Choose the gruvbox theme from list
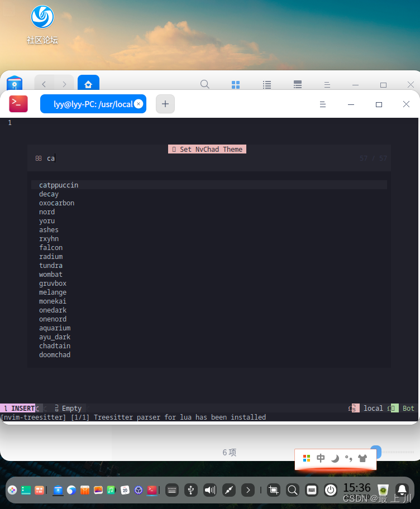Image resolution: width=420 pixels, height=509 pixels. point(52,284)
